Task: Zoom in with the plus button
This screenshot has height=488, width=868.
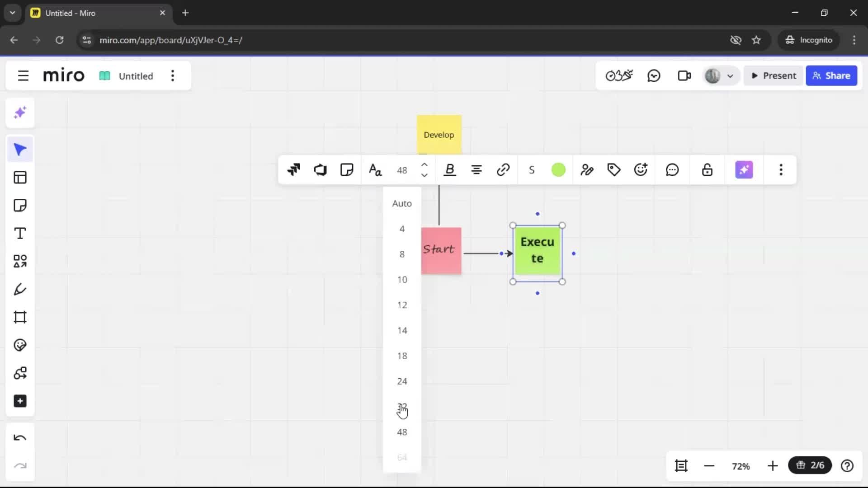Action: (x=773, y=466)
